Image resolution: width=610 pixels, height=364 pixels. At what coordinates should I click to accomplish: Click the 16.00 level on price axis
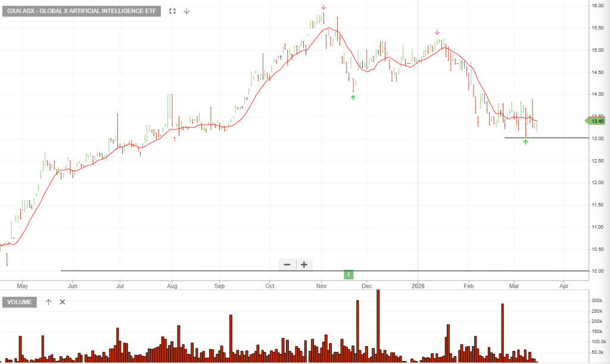[597, 6]
